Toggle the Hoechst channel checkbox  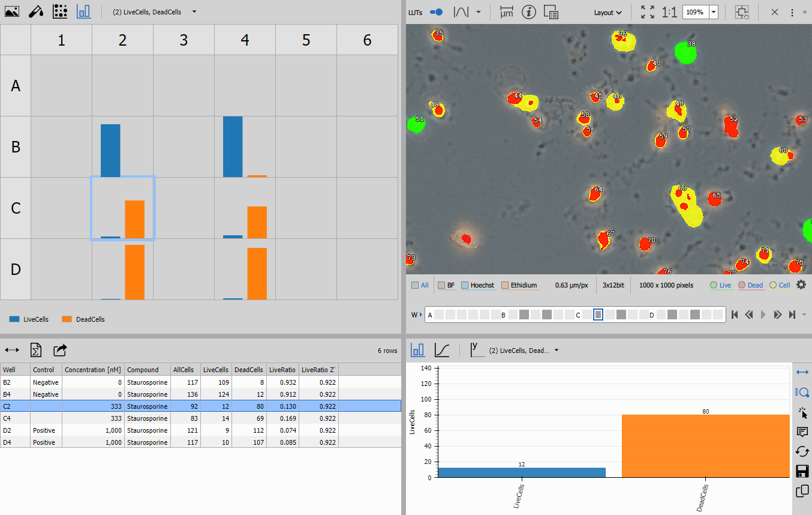pos(465,285)
